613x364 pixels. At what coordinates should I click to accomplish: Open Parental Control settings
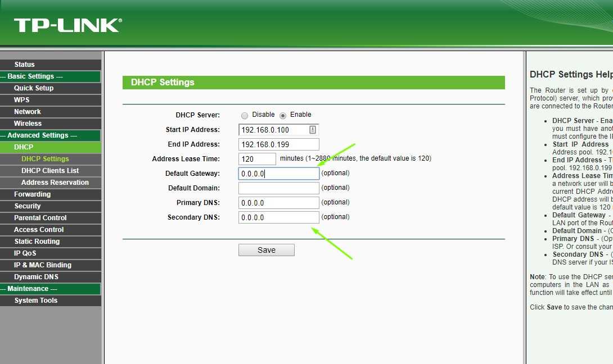click(40, 218)
